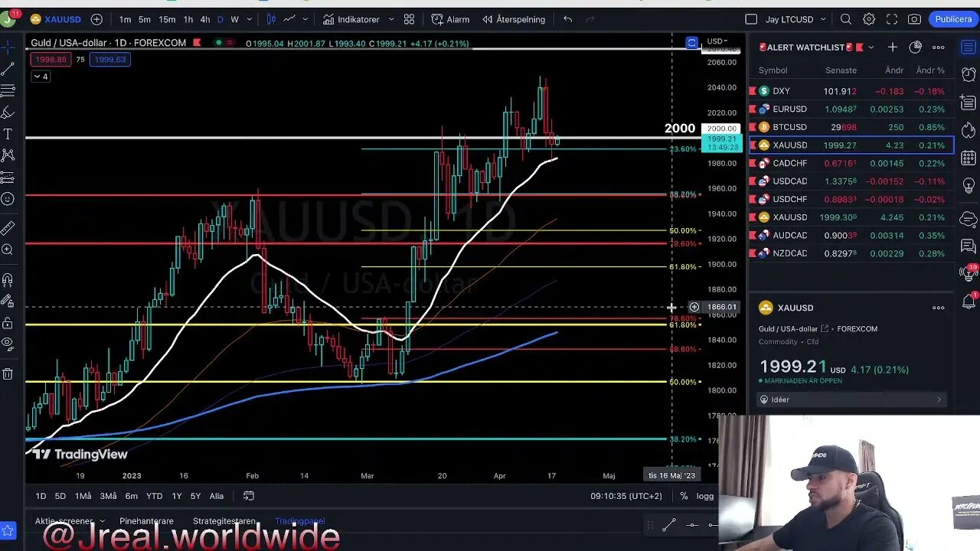Set the YTD date range
Screen dimensions: 980x551
[154, 496]
